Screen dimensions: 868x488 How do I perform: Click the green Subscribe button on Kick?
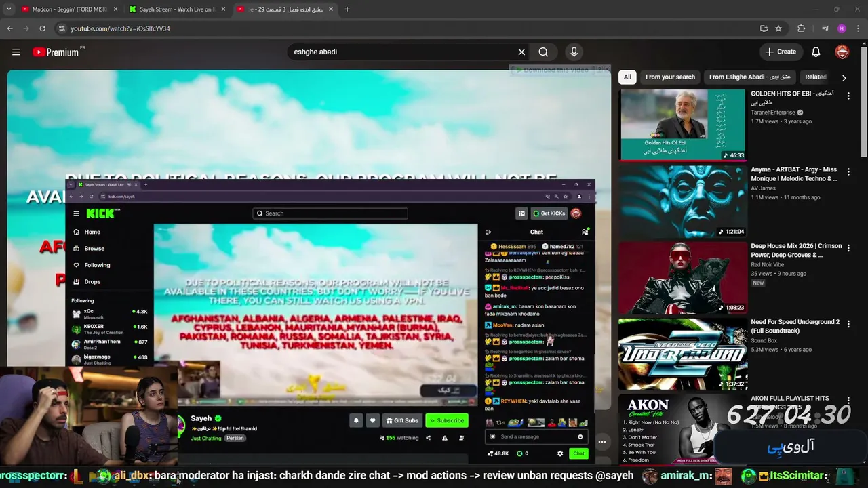(446, 420)
